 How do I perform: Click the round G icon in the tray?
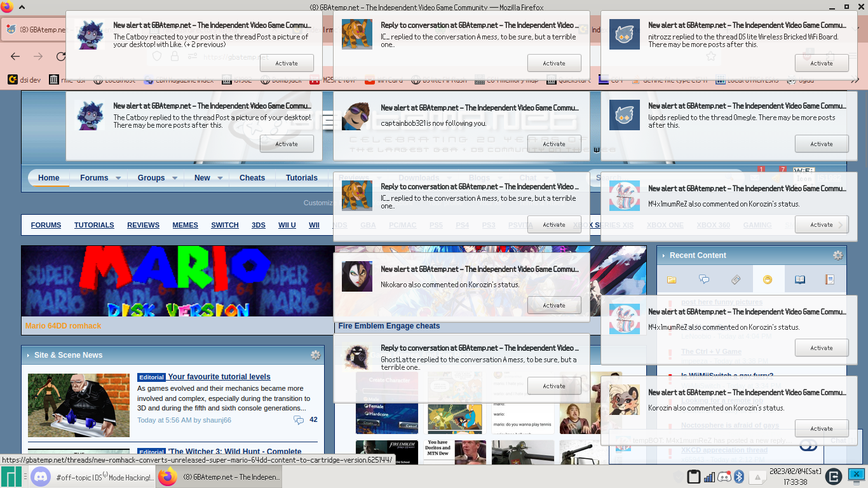834,477
